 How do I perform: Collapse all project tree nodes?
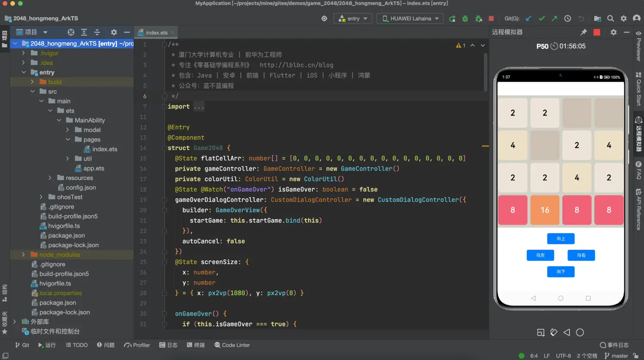tap(97, 32)
